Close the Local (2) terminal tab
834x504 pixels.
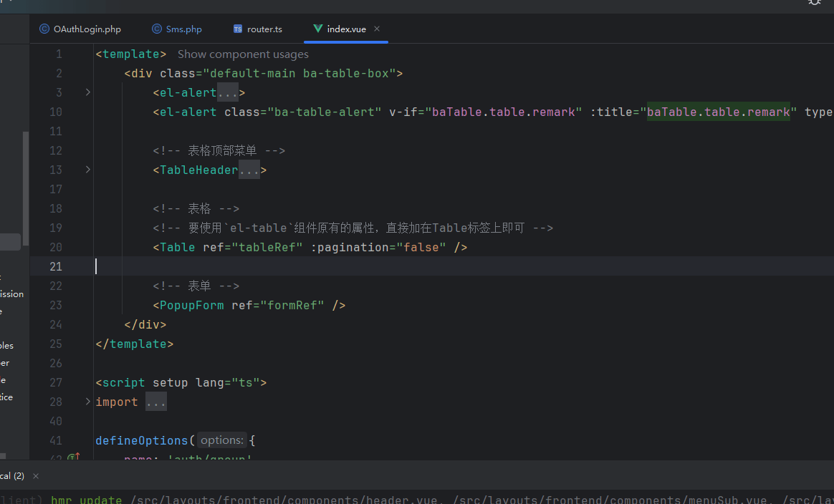coord(36,476)
